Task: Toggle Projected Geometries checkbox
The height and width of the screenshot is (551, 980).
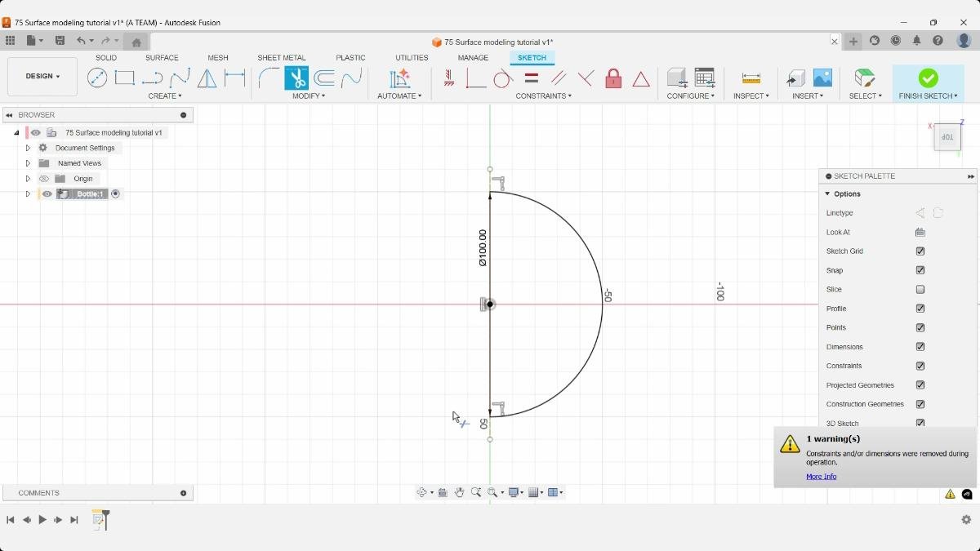Action: 920,385
